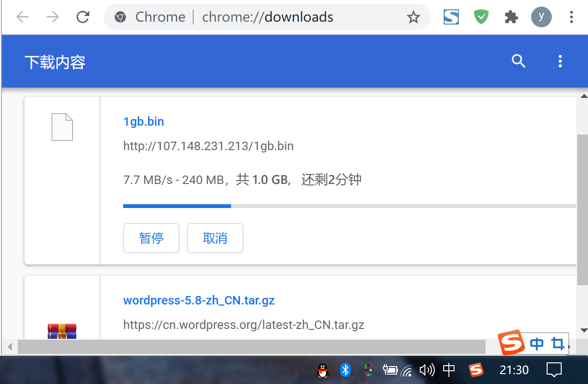The image size is (588, 384).
Task: Search downloads using the magnifier icon
Action: pyautogui.click(x=518, y=61)
